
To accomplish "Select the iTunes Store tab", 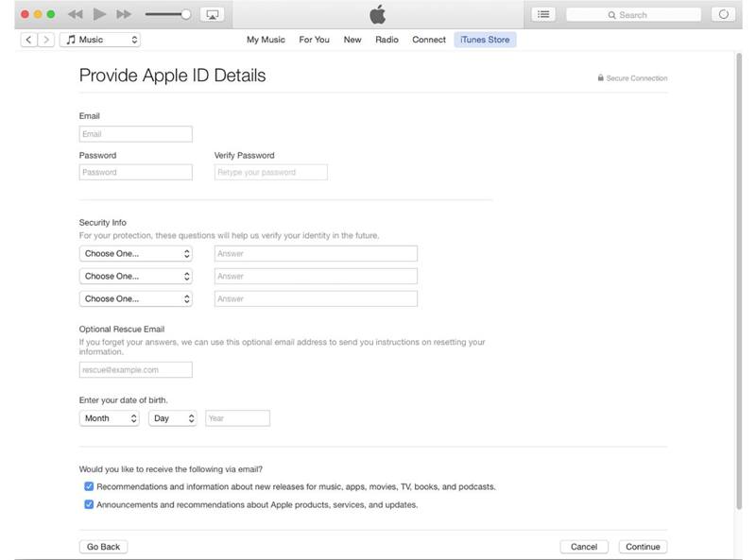I will pyautogui.click(x=485, y=40).
